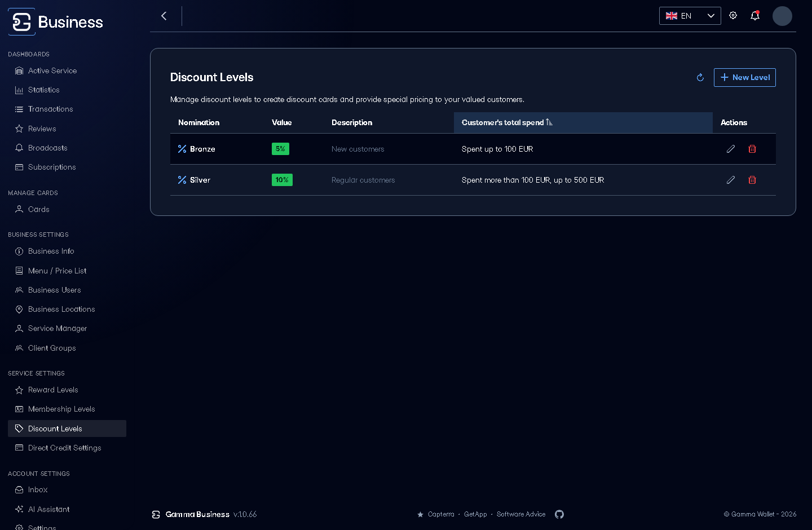Open Membership Levels
This screenshot has height=530, width=812.
[67, 409]
